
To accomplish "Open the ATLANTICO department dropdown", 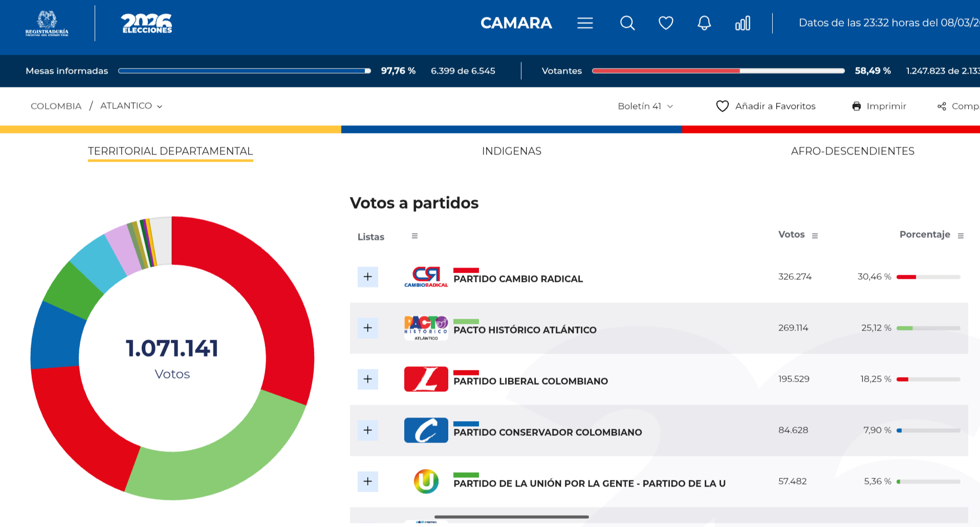I will coord(131,106).
